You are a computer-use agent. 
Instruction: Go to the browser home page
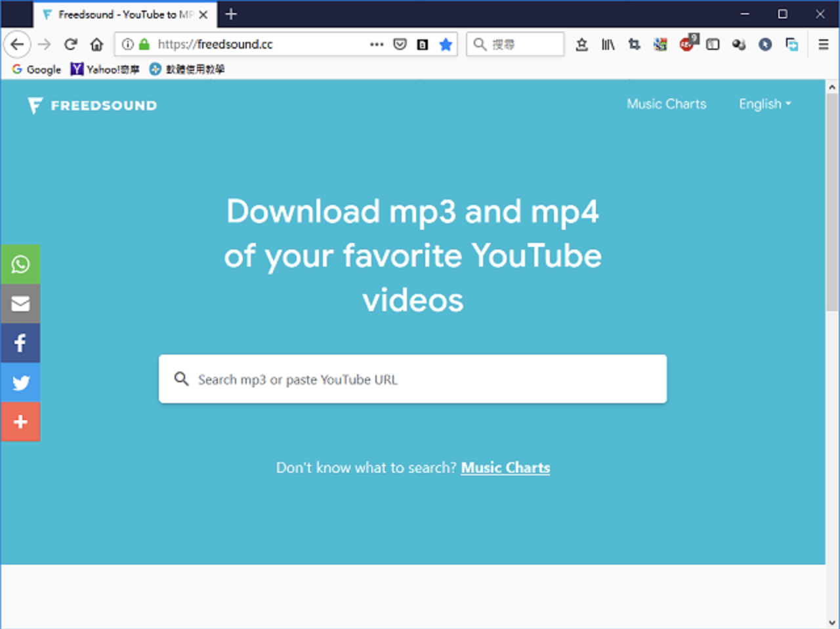(x=96, y=44)
